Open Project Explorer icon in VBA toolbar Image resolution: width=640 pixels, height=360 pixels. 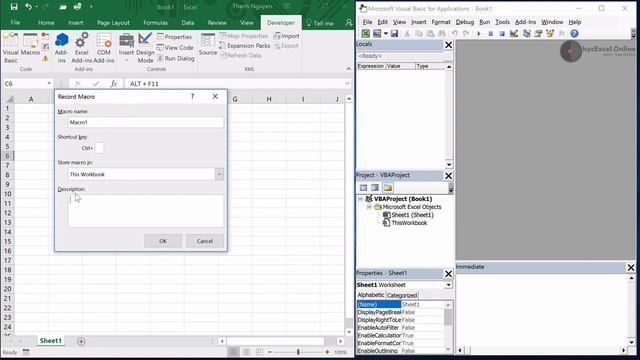[x=527, y=33]
